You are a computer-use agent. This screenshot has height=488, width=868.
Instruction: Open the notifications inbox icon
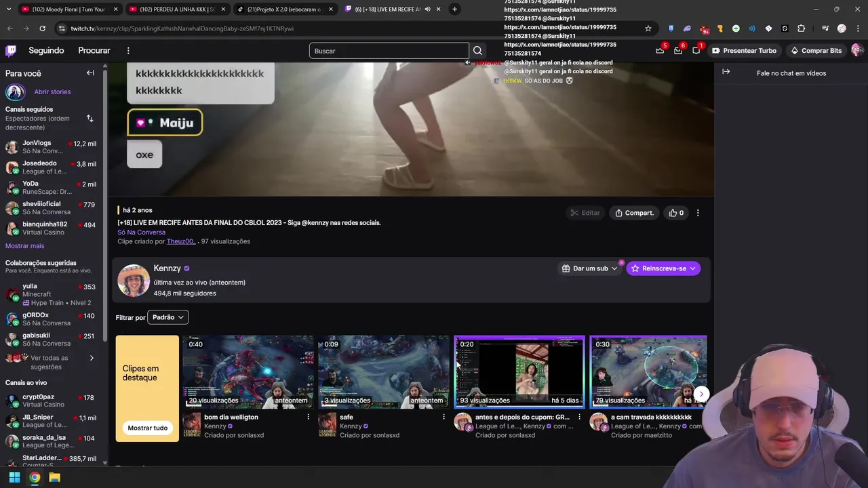678,51
